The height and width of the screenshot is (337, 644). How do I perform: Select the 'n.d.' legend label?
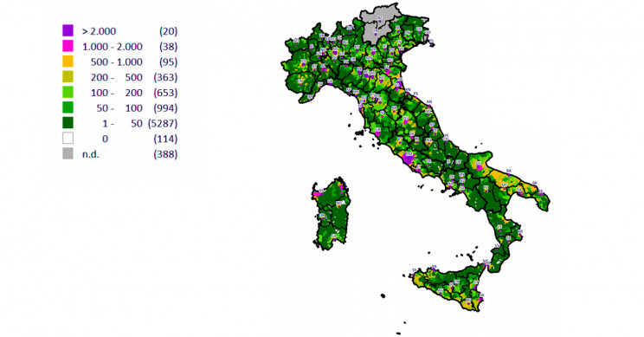coord(91,154)
